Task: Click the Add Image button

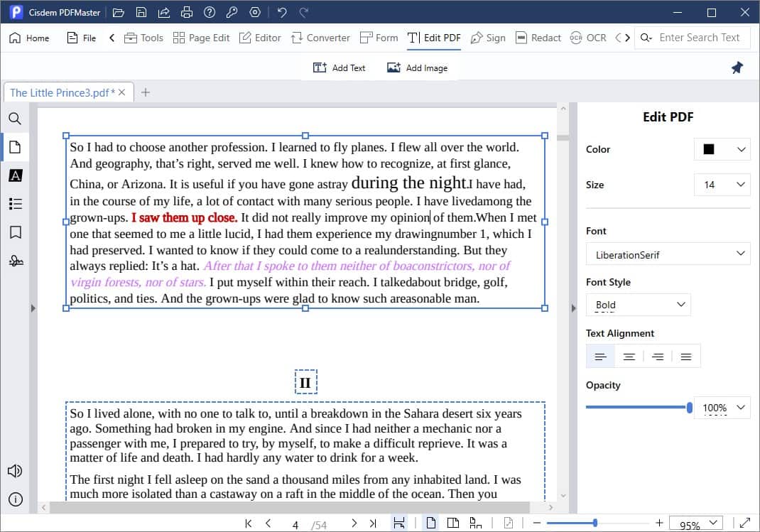Action: pyautogui.click(x=416, y=67)
